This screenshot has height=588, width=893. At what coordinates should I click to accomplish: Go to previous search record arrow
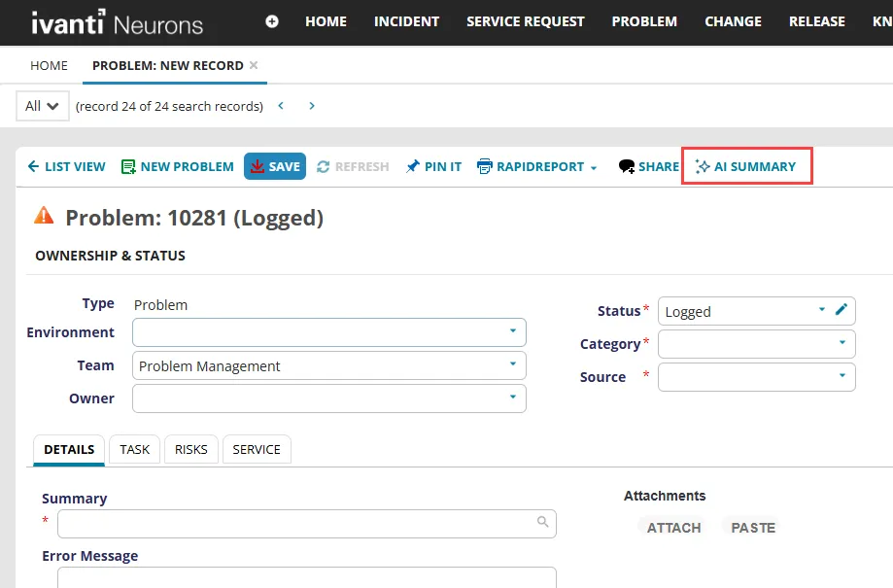(x=281, y=105)
